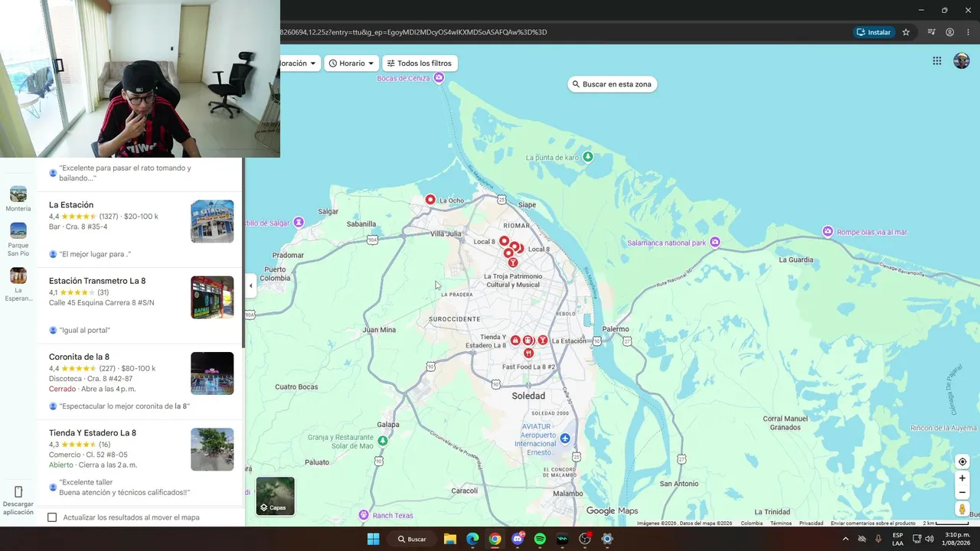Open the Parque San Pío shortcut
The height and width of the screenshot is (551, 980).
18,240
